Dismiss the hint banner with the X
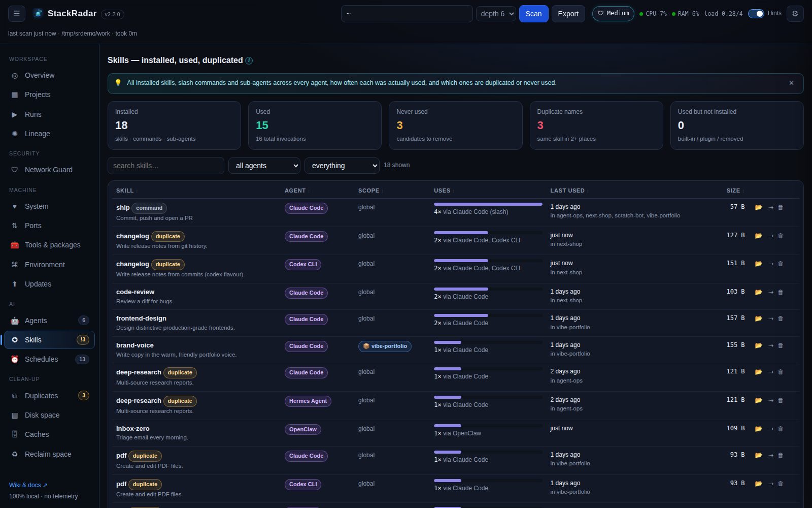Viewport: 812px width, 508px height. [x=791, y=83]
